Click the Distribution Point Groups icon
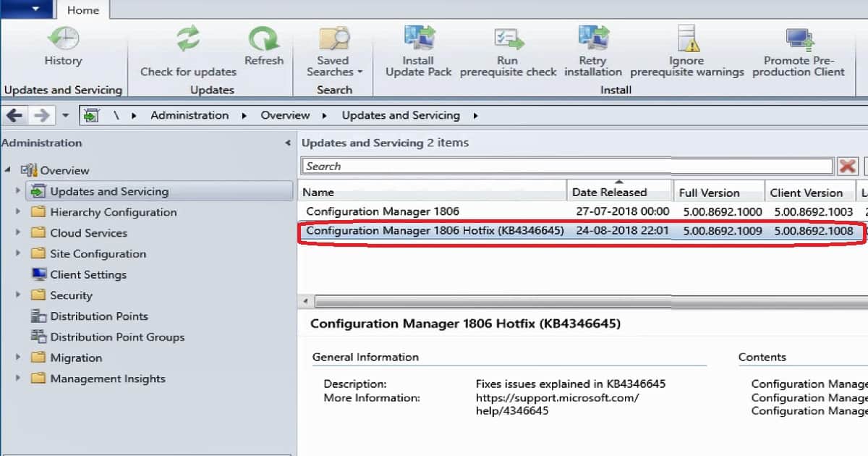 click(x=38, y=337)
